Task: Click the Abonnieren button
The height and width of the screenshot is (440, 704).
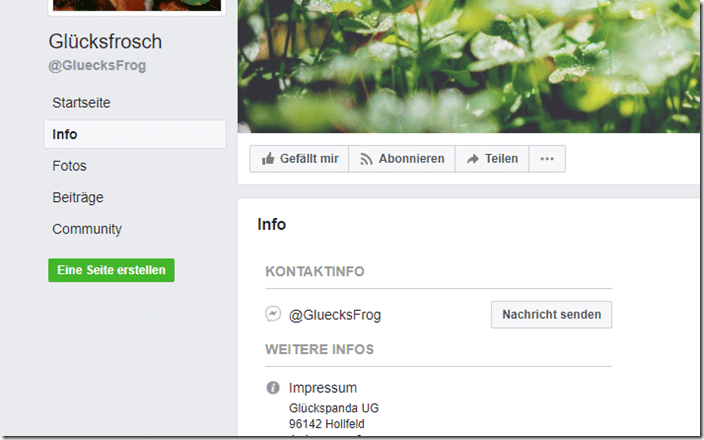Action: pyautogui.click(x=402, y=158)
